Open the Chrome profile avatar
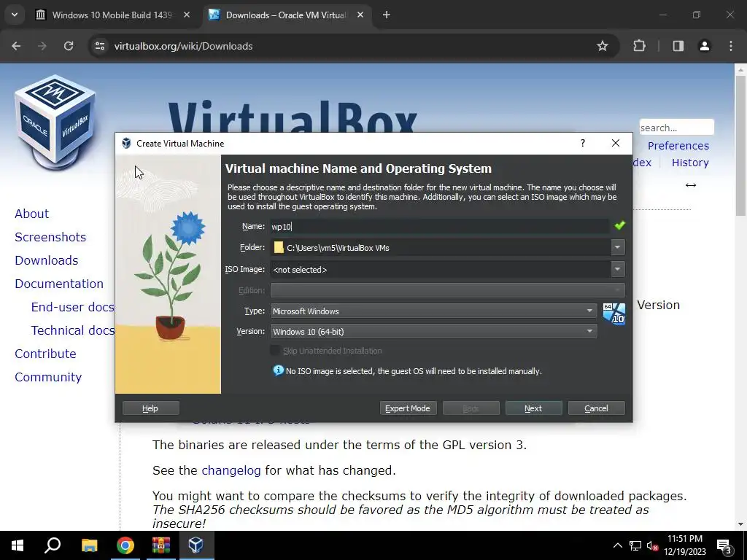Viewport: 747px width, 560px height. tap(704, 46)
